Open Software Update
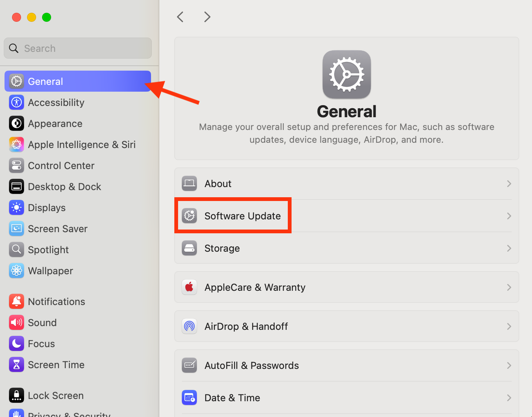The height and width of the screenshot is (417, 532). [242, 216]
